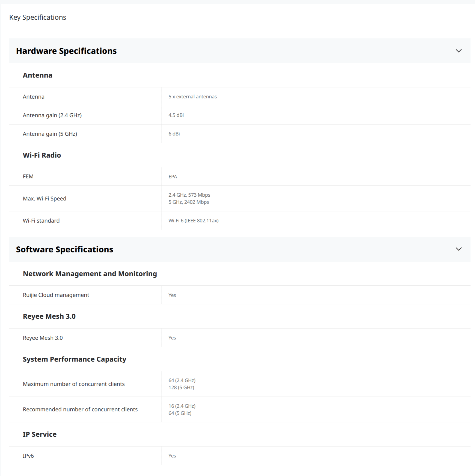Viewport: 475px width, 476px height.
Task: Click the 5 x external antennas value
Action: coord(192,97)
